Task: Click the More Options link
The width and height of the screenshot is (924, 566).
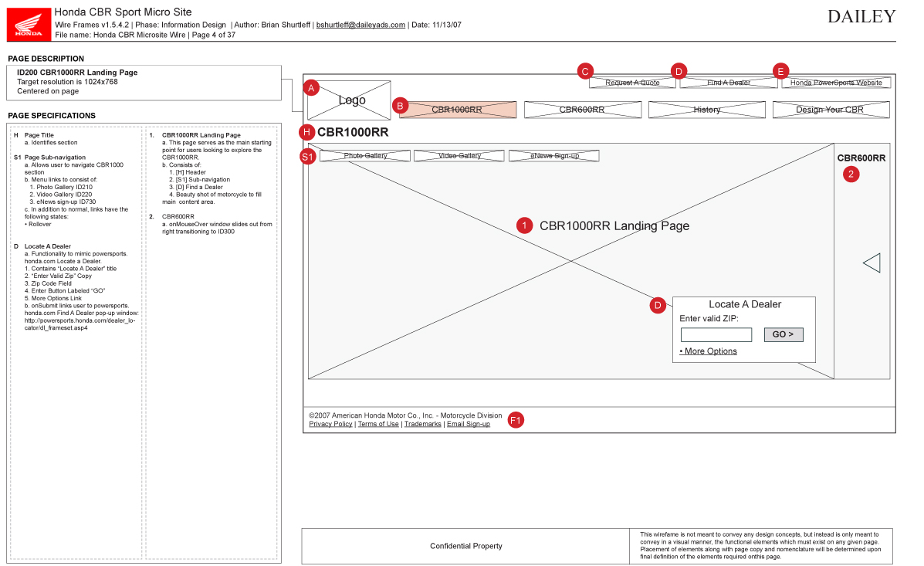Action: (709, 351)
